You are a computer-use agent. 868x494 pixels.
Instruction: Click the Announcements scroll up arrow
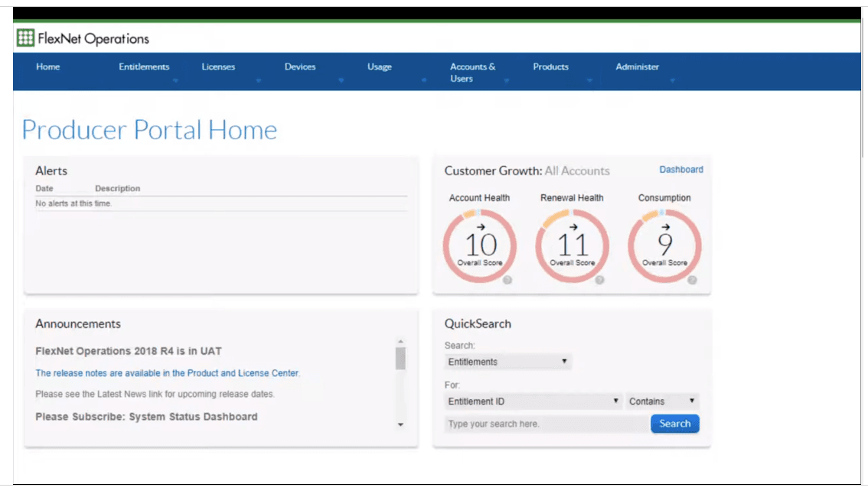pos(400,341)
